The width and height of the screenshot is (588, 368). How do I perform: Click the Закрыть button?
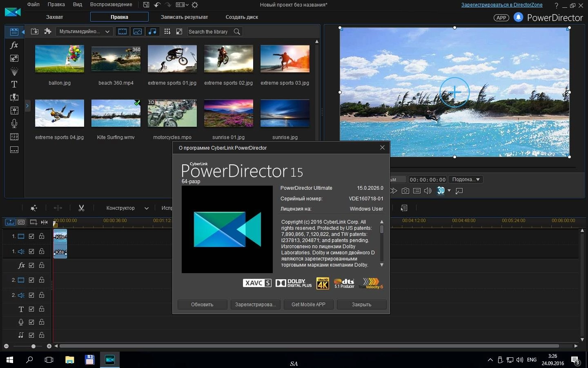coord(361,305)
